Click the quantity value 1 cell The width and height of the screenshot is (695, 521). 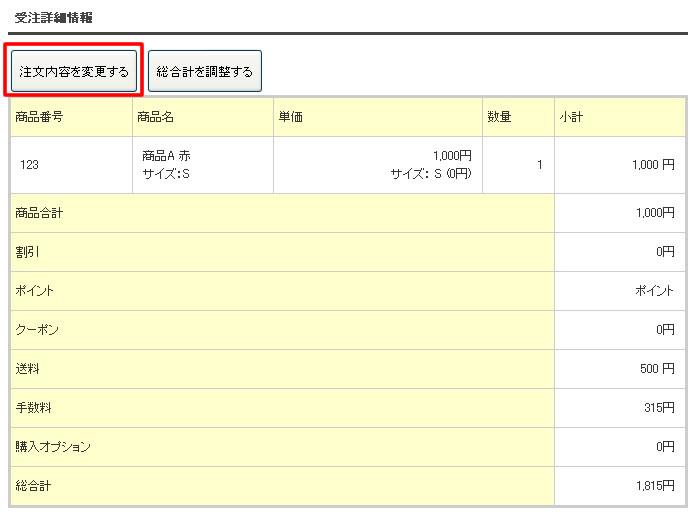pos(539,165)
